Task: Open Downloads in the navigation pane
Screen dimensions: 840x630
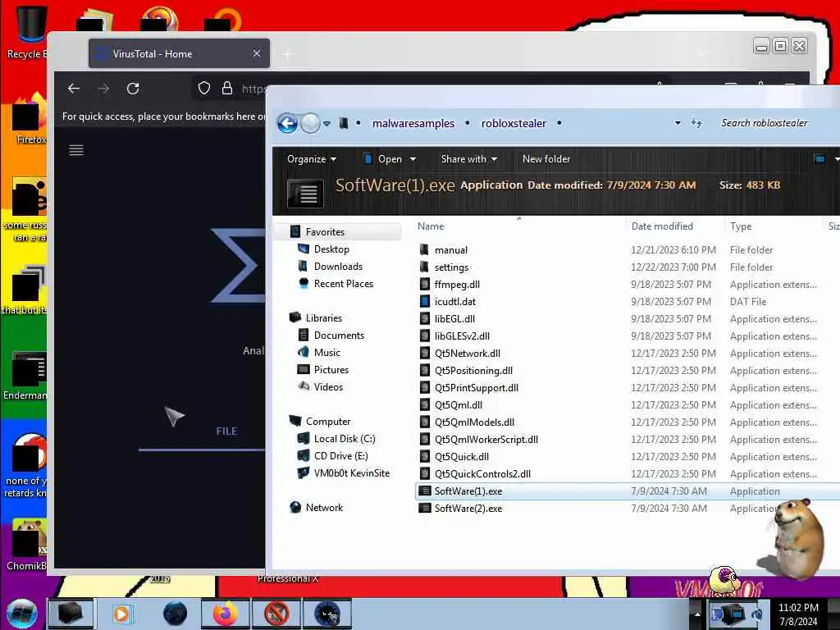Action: pos(338,267)
